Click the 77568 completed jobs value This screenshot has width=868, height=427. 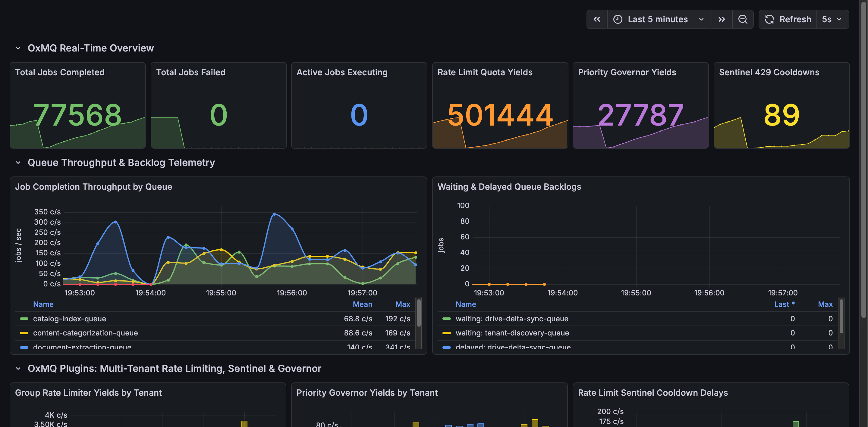[x=77, y=115]
